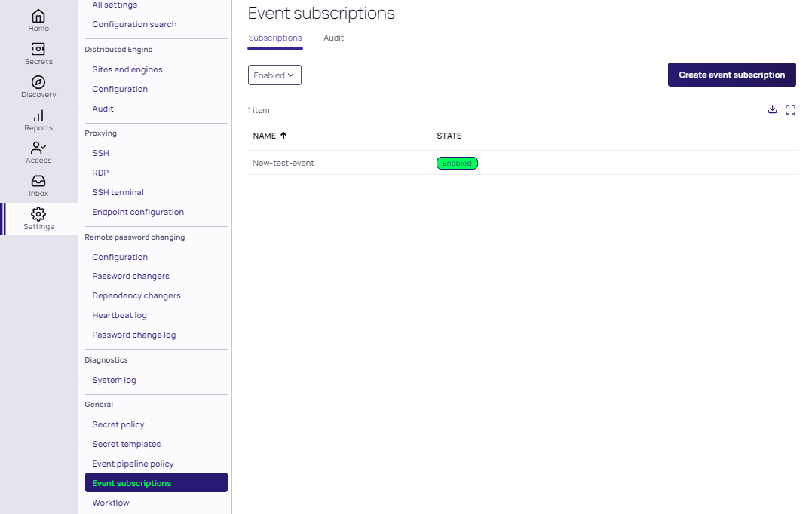Open the Discovery compass icon
This screenshot has width=812, height=514.
pyautogui.click(x=38, y=83)
